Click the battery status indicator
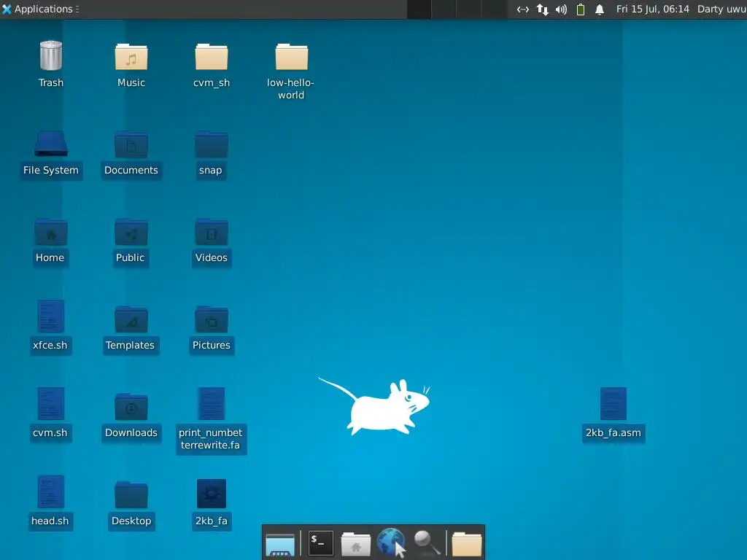 click(x=580, y=9)
